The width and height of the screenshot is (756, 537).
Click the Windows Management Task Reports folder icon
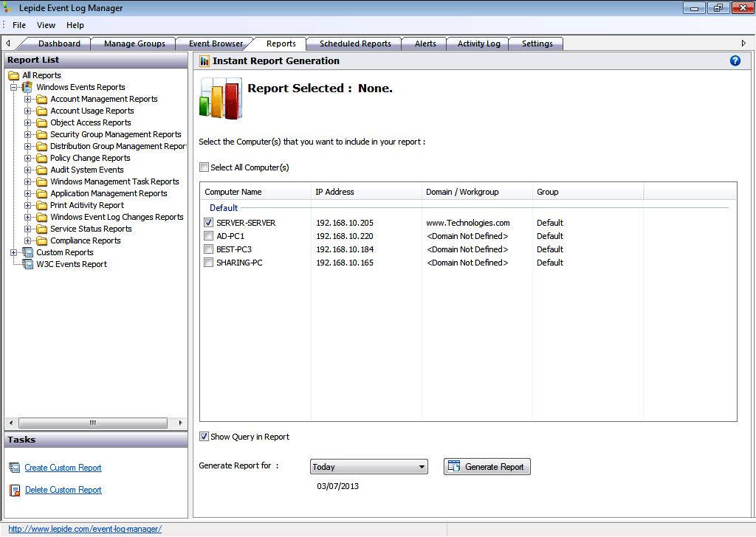pyautogui.click(x=42, y=181)
